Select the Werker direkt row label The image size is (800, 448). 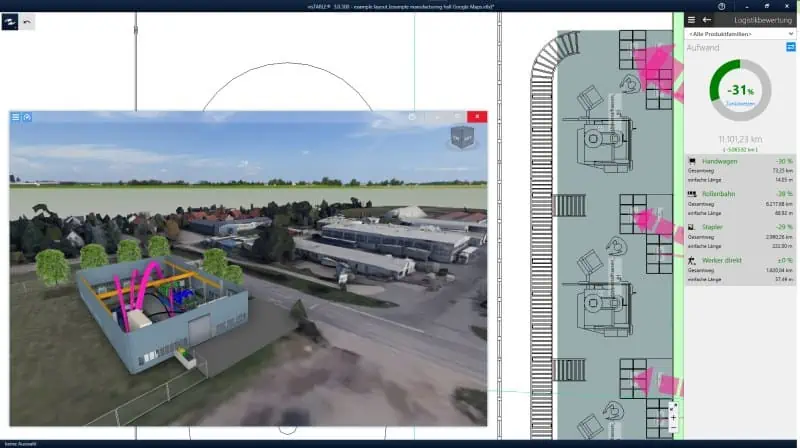[722, 260]
